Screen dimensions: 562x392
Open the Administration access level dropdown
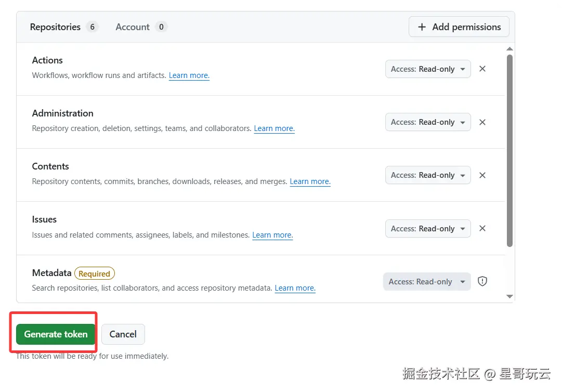(x=428, y=122)
